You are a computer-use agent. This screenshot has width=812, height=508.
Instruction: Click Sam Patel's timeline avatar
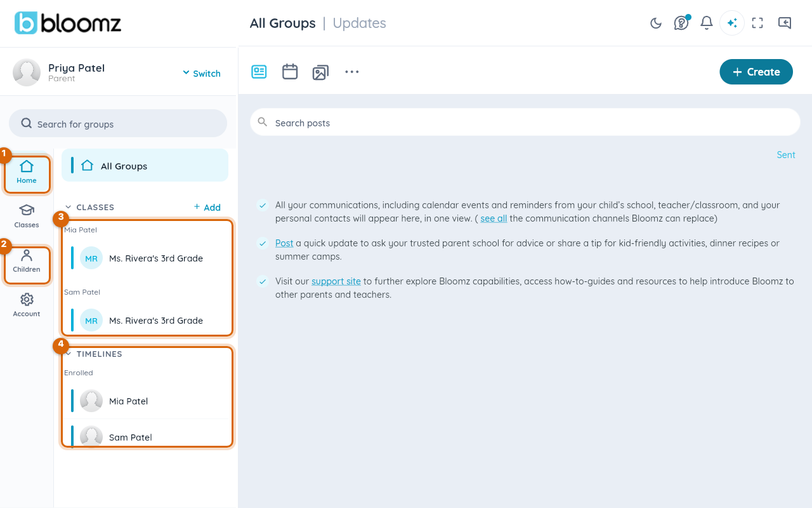91,437
